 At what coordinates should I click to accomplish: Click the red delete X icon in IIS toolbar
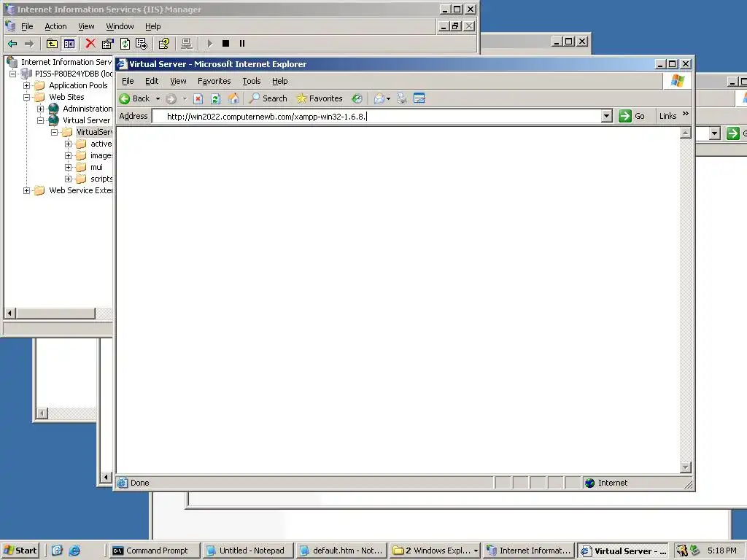(x=90, y=43)
